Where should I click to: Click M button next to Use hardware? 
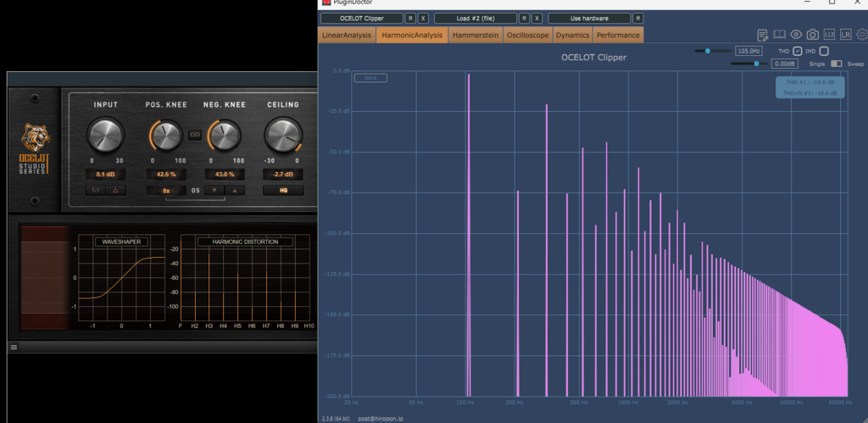tap(638, 19)
